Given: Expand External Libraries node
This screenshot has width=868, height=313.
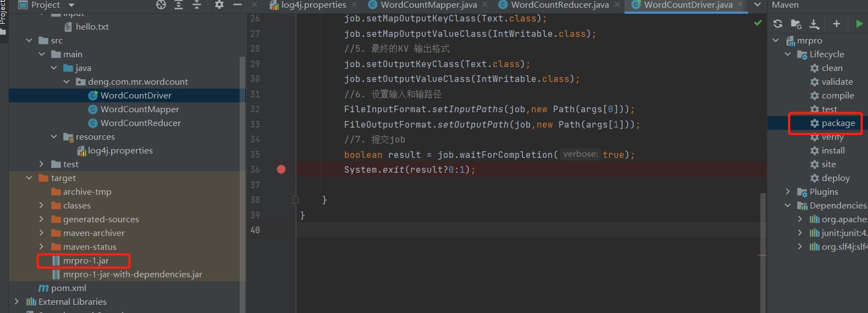Looking at the screenshot, I should pyautogui.click(x=16, y=302).
